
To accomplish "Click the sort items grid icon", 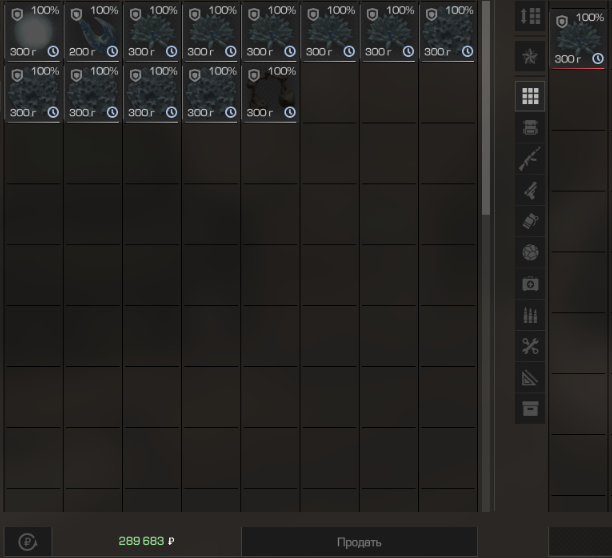I will coord(530,16).
